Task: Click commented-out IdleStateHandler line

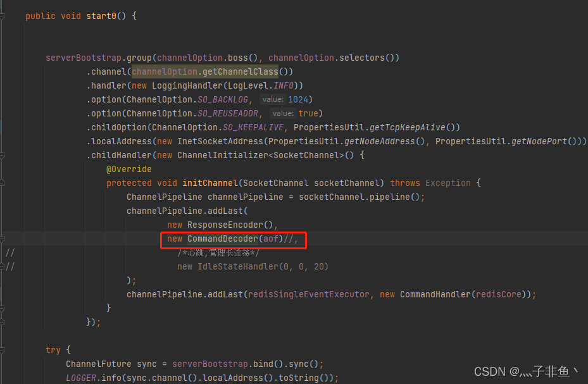Action: [x=253, y=266]
